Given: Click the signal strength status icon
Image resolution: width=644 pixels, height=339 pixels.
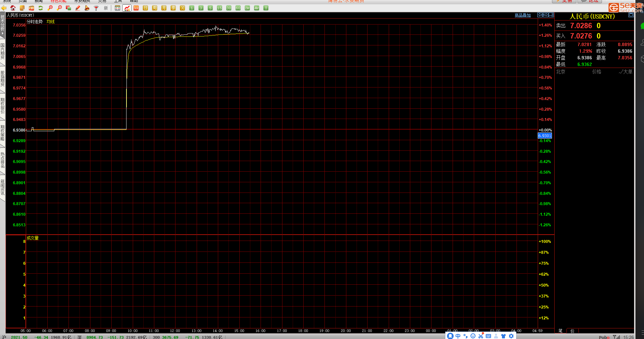Looking at the screenshot, I should point(617,337).
